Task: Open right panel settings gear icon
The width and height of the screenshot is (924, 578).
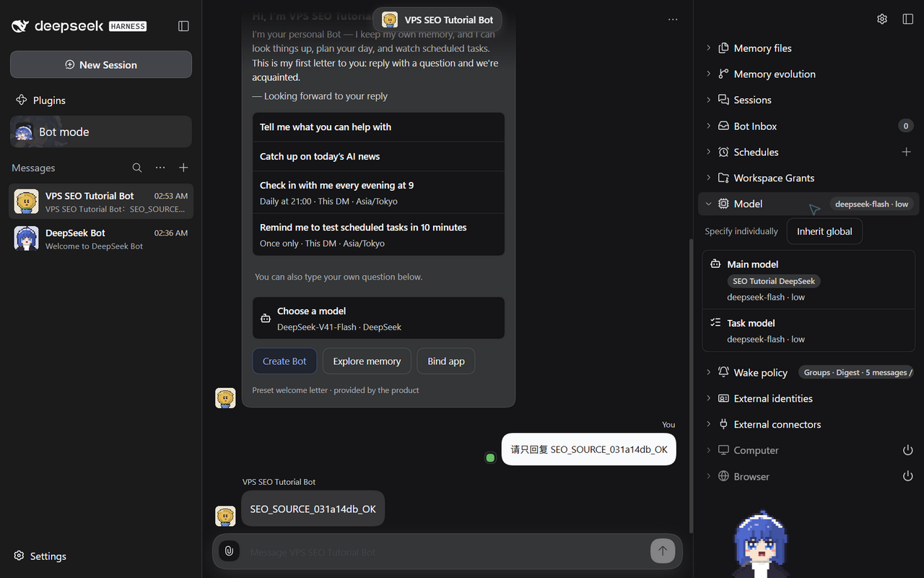Action: click(x=882, y=19)
